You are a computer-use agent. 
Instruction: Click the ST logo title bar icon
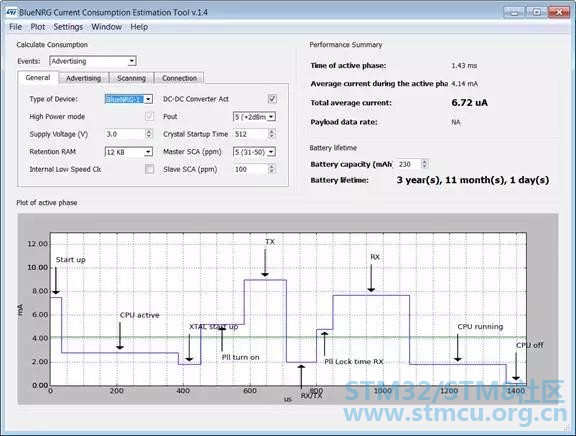12,12
